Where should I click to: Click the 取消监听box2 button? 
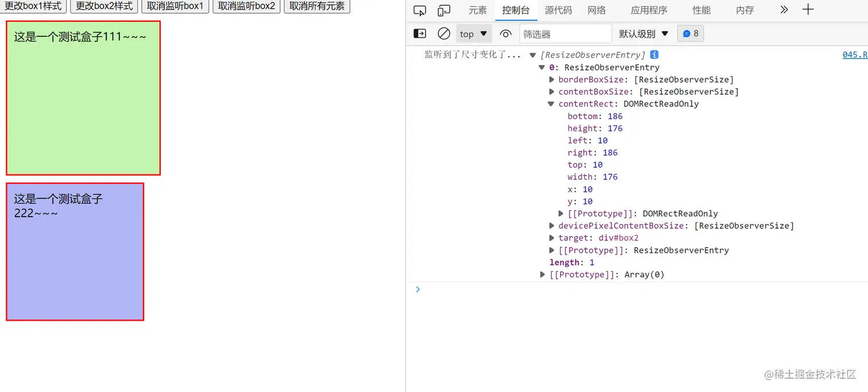246,6
